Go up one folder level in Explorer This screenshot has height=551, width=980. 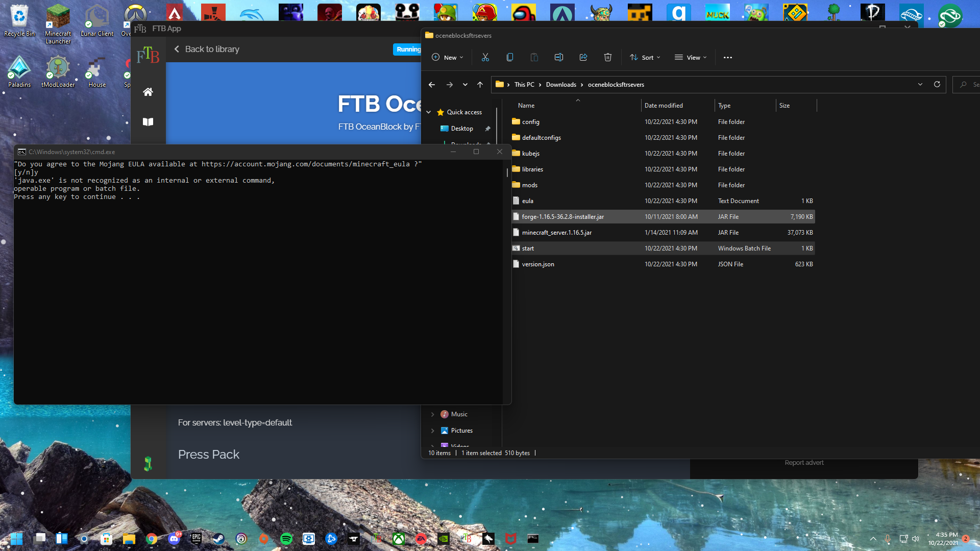(x=480, y=85)
